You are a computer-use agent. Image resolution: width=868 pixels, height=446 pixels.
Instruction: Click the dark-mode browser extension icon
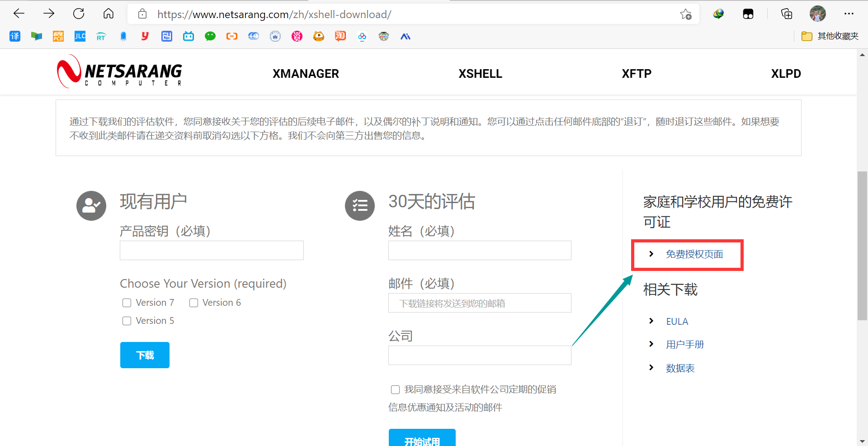(x=748, y=14)
